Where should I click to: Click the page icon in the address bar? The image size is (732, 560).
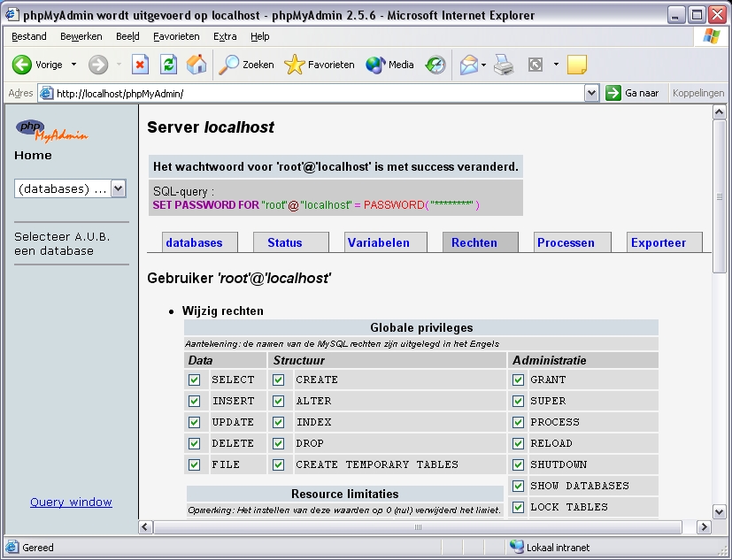click(x=46, y=93)
